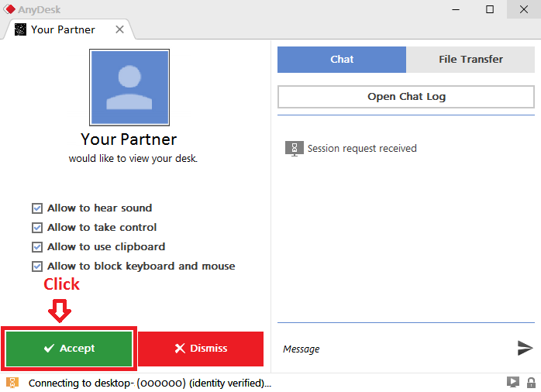Click the session request hourglass icon

(x=295, y=149)
